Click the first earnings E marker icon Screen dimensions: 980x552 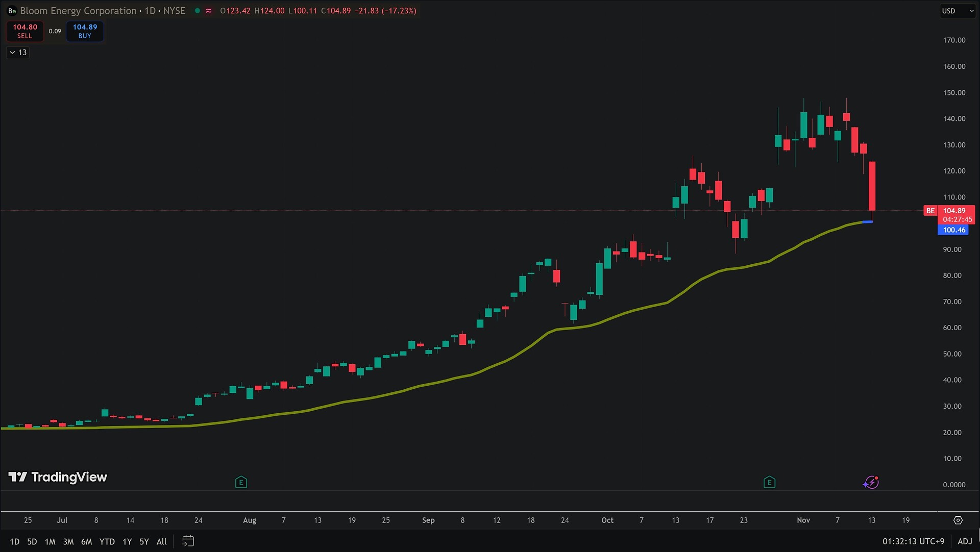coord(241,482)
